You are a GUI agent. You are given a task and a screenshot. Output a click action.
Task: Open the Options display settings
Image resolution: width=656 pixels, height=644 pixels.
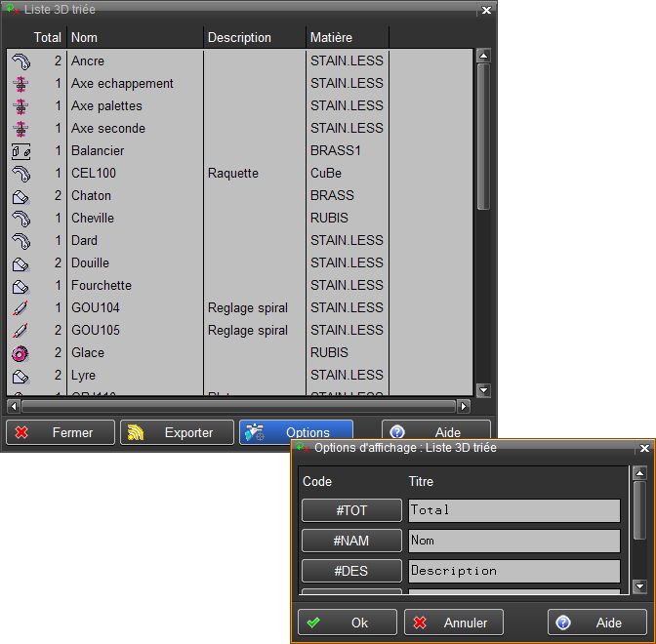pos(296,433)
